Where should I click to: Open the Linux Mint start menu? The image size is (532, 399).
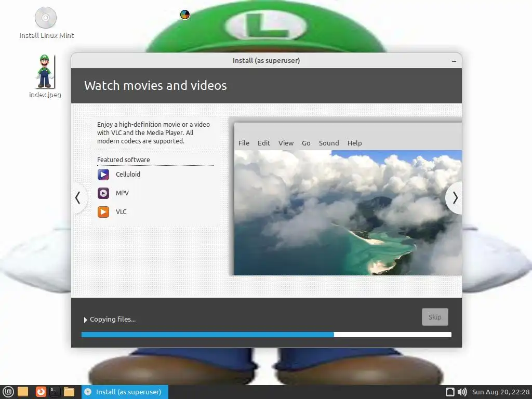[8, 392]
